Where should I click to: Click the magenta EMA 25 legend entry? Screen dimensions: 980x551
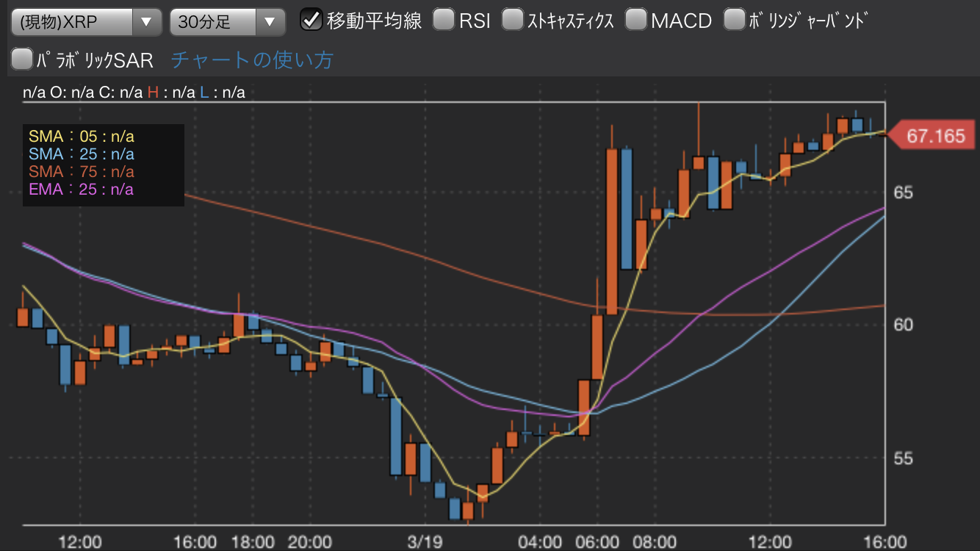(x=82, y=190)
